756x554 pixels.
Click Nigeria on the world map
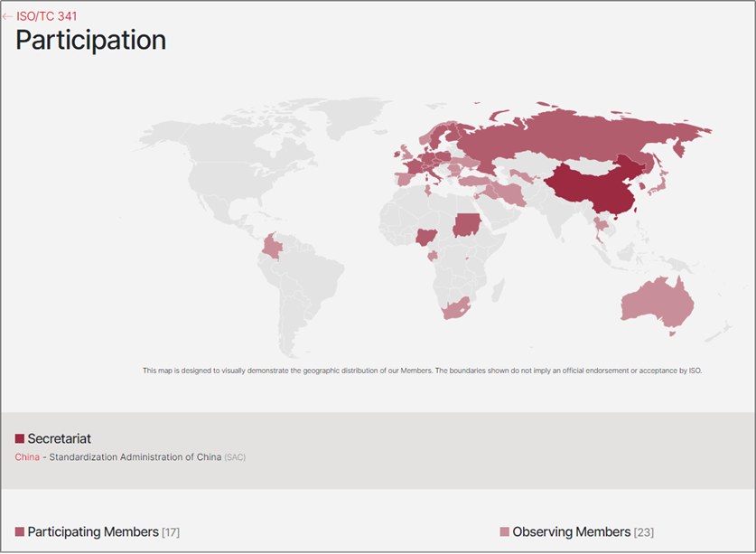(427, 238)
